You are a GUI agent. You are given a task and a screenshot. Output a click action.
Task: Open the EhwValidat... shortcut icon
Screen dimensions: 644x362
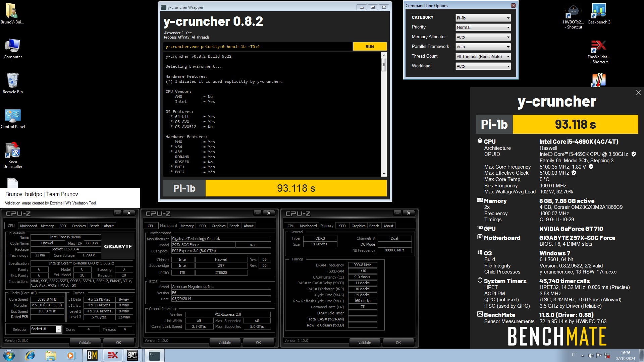(599, 52)
